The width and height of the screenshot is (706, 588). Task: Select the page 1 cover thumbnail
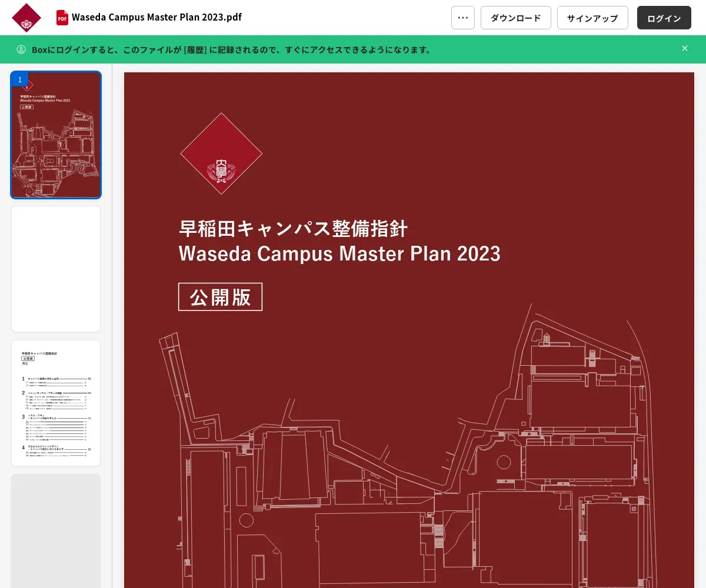click(x=56, y=135)
